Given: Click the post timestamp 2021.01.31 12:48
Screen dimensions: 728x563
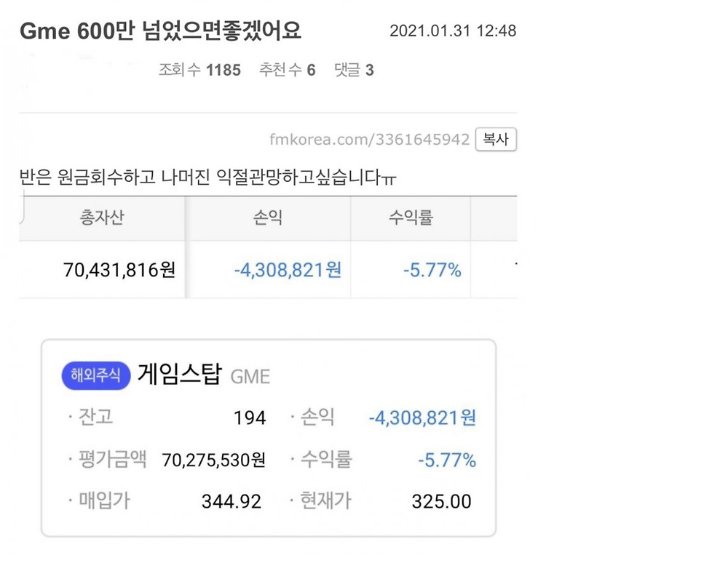Looking at the screenshot, I should 453,31.
